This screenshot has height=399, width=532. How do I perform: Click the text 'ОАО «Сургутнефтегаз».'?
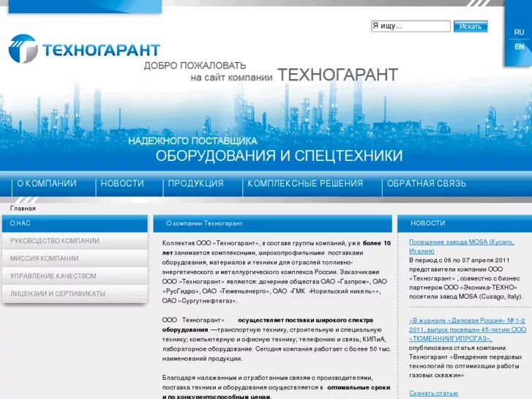(x=200, y=301)
